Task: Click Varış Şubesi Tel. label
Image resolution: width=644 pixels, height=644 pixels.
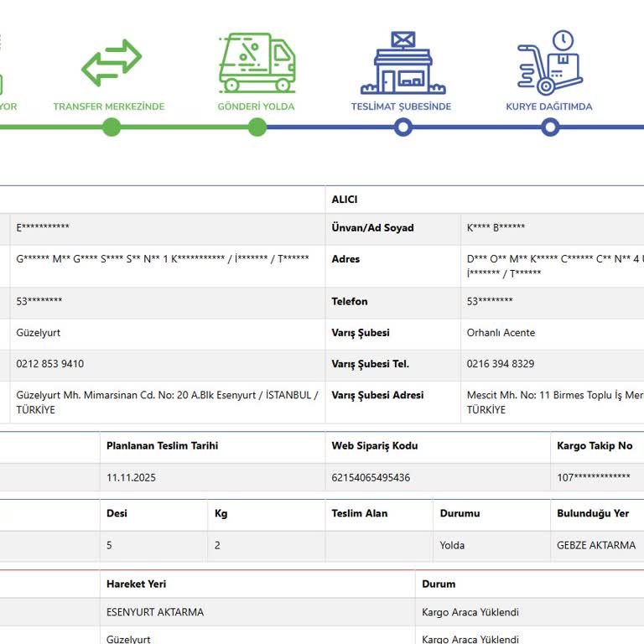Action: click(x=370, y=364)
